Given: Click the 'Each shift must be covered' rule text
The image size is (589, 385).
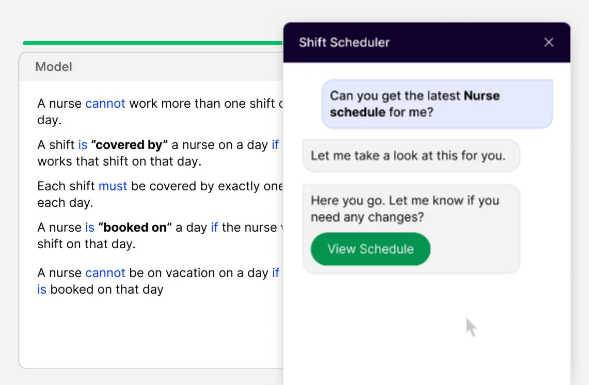Looking at the screenshot, I should click(160, 194).
